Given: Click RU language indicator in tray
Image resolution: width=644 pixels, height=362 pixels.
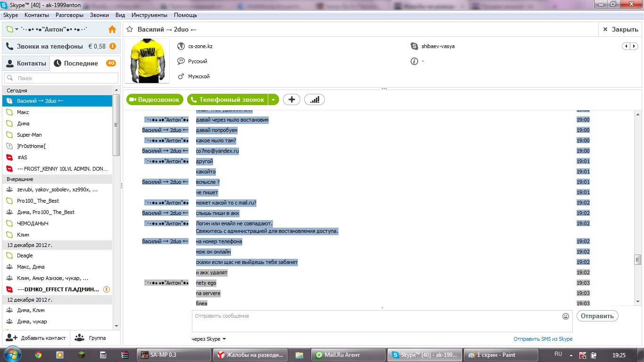Looking at the screenshot, I should (558, 354).
